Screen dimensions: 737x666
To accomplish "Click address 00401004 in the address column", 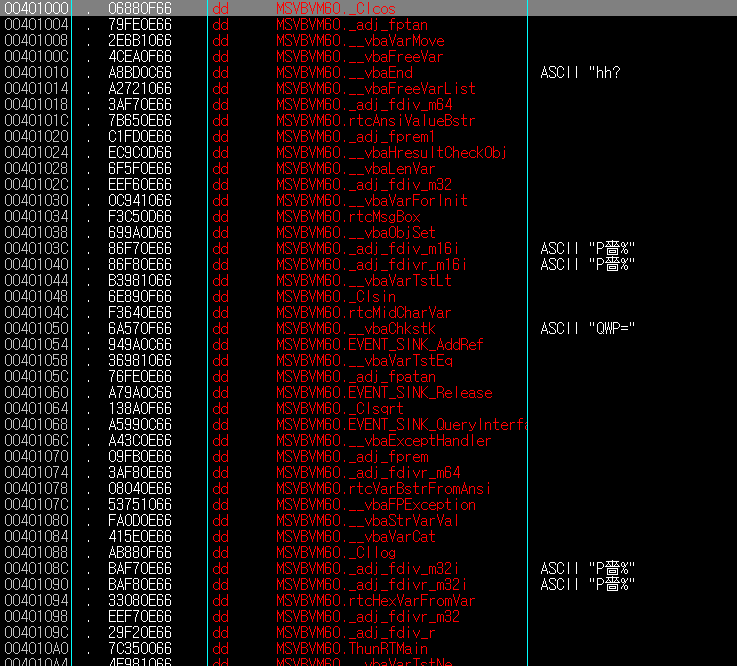I will click(36, 24).
